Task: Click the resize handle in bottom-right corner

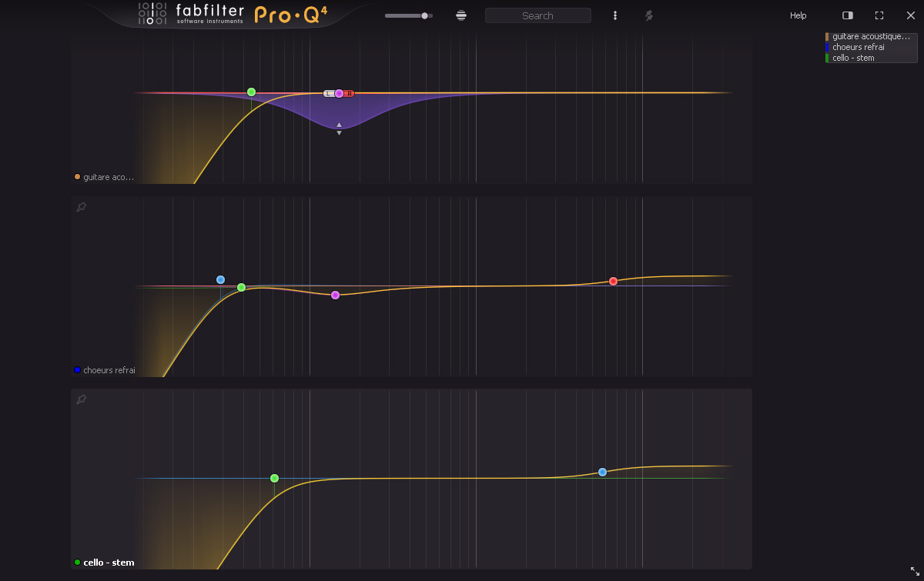Action: (915, 571)
